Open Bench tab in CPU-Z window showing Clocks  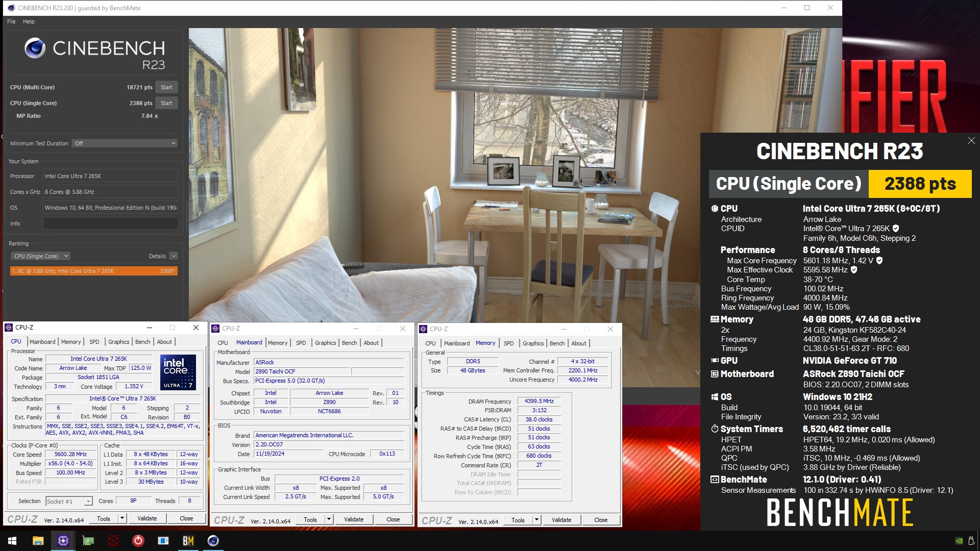(143, 342)
